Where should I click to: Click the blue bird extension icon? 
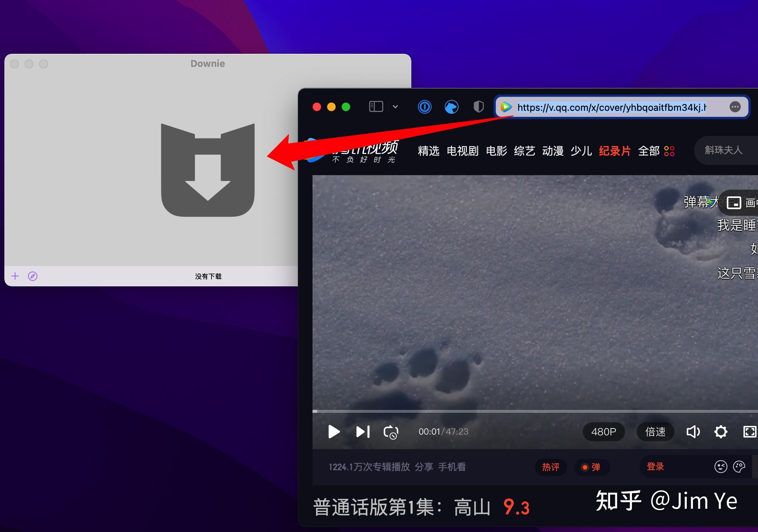(x=451, y=107)
